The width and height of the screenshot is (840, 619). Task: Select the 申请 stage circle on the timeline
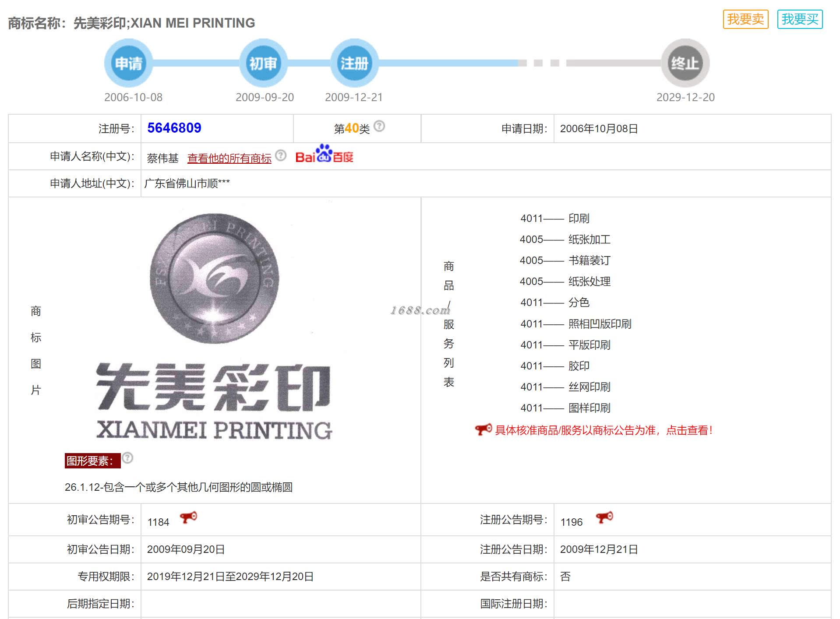click(x=129, y=63)
